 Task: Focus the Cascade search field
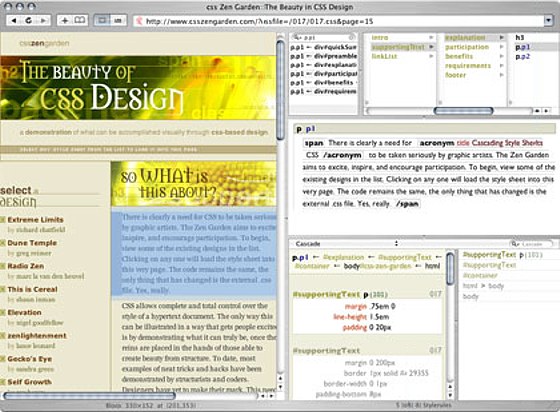531,244
